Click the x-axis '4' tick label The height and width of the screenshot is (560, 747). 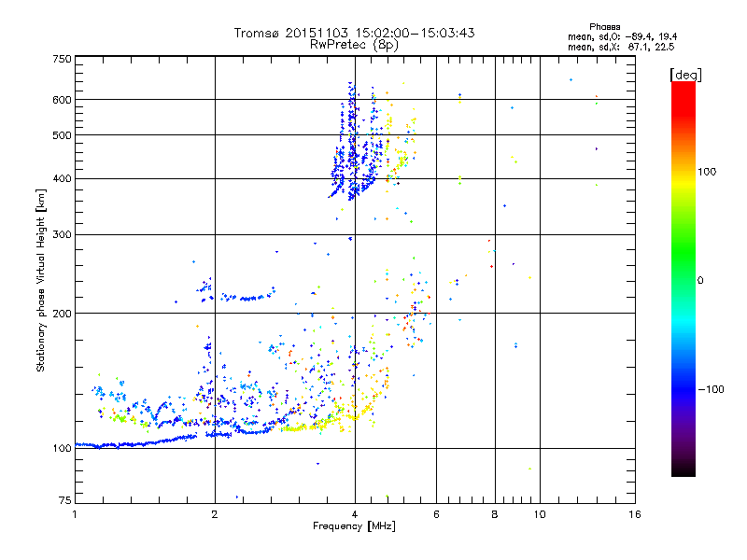point(355,514)
